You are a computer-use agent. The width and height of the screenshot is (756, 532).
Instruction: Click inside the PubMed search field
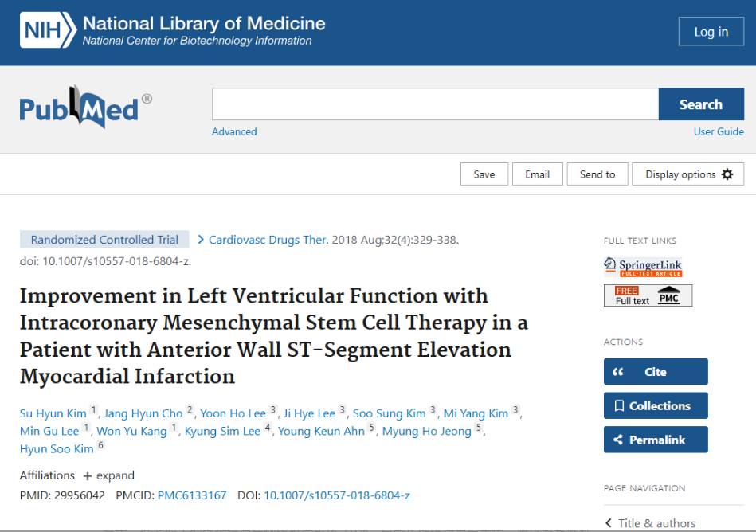click(435, 104)
